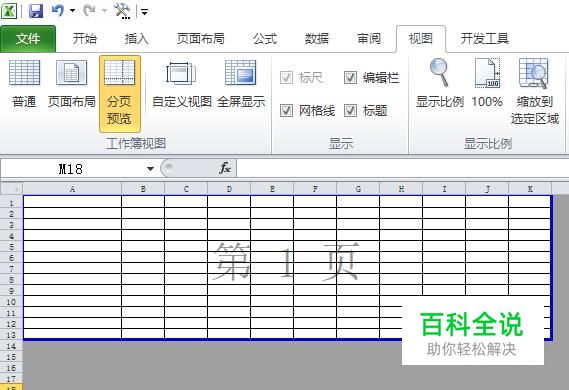Select column E header
This screenshot has height=390, width=569.
point(272,189)
